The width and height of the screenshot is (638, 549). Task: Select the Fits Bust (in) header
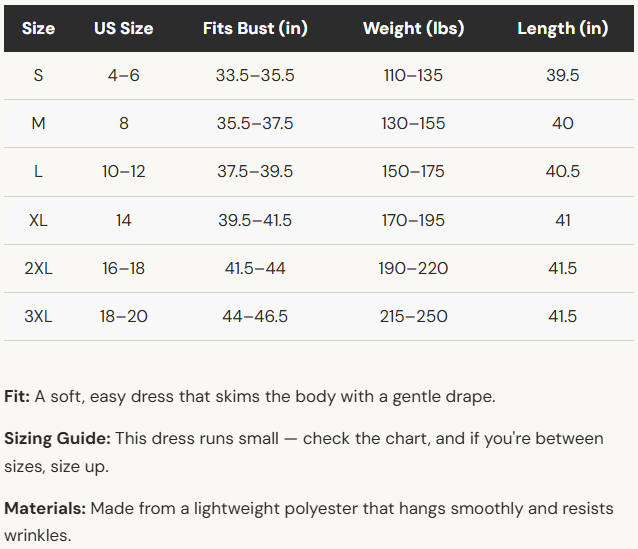coord(255,28)
